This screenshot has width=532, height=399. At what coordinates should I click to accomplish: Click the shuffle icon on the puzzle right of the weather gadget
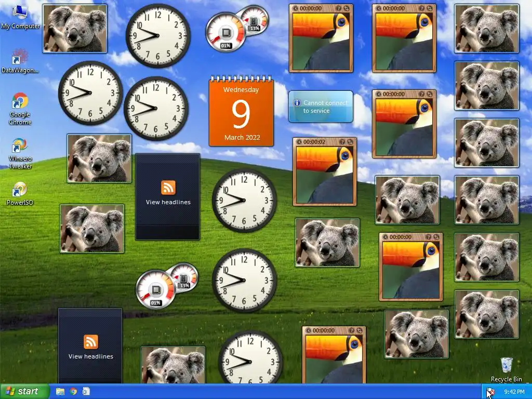pos(429,94)
